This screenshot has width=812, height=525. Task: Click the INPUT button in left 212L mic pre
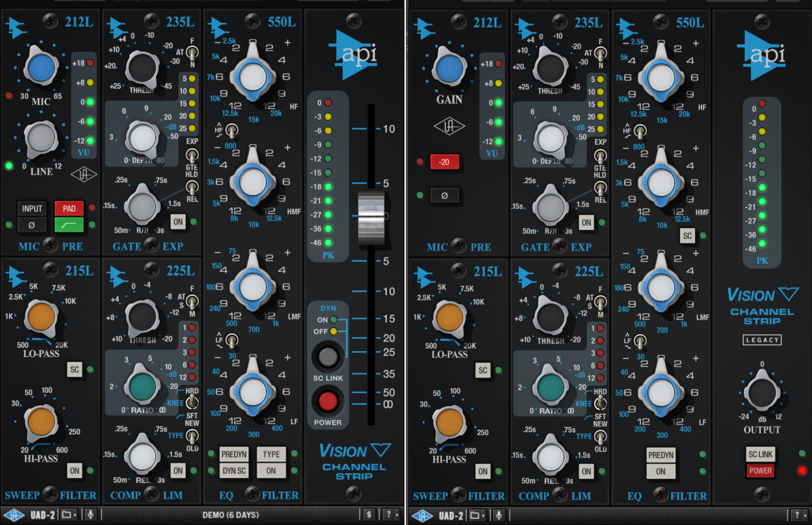(31, 208)
